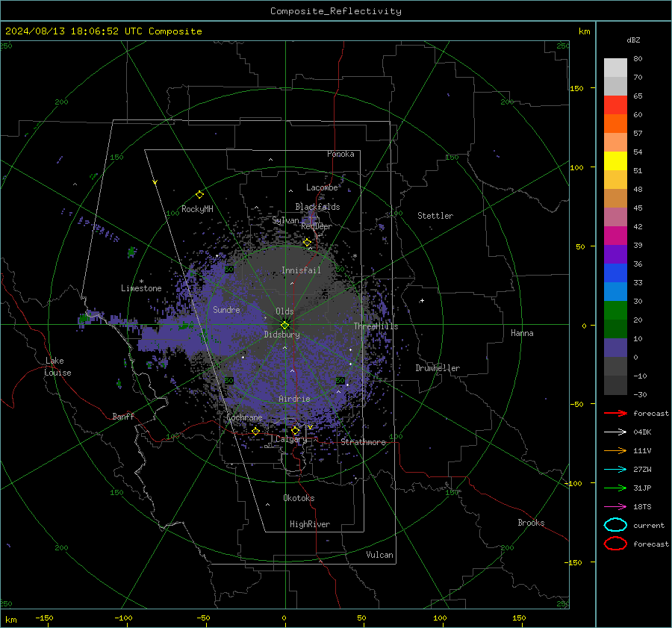Viewport: 672px width, 628px height.
Task: Click the Brooks town label
Action: point(531,523)
